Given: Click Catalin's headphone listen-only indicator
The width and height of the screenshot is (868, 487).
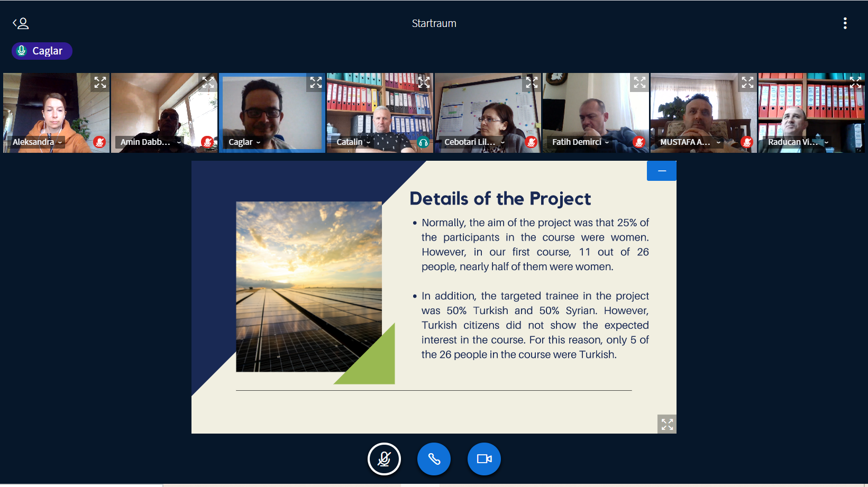Looking at the screenshot, I should [423, 142].
